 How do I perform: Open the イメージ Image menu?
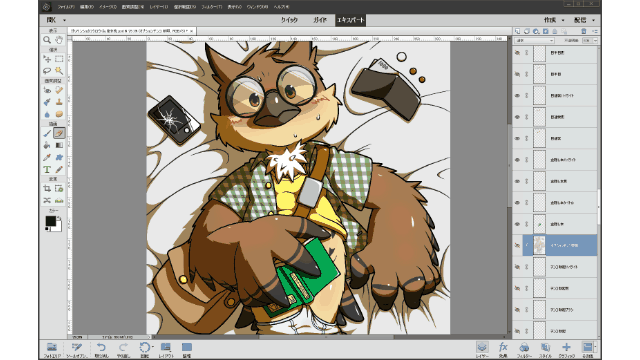coord(108,7)
